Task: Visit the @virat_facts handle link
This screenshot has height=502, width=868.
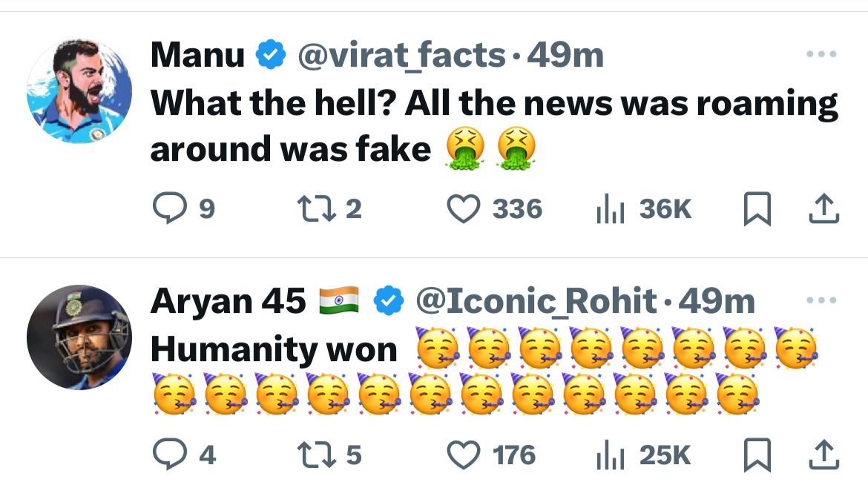Action: (x=401, y=56)
